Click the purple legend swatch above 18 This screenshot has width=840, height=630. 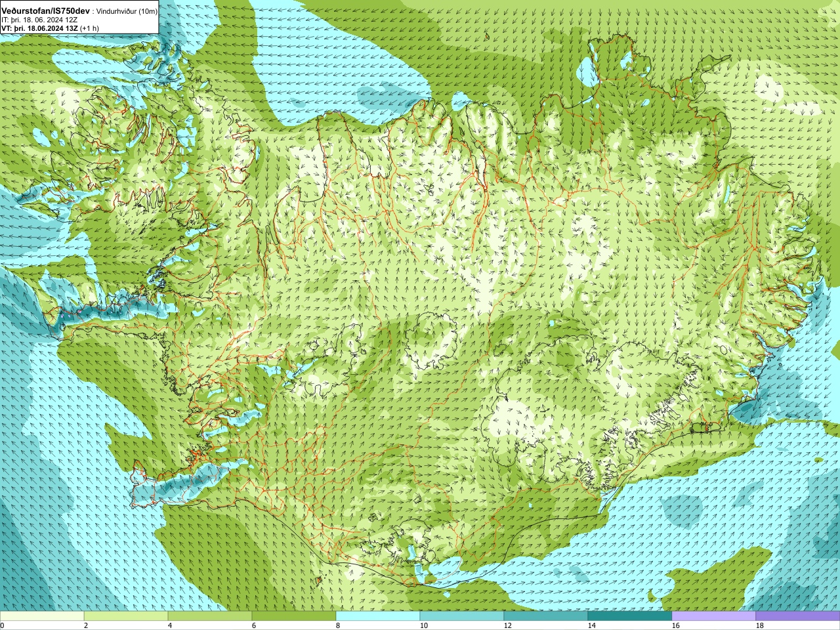point(798,616)
